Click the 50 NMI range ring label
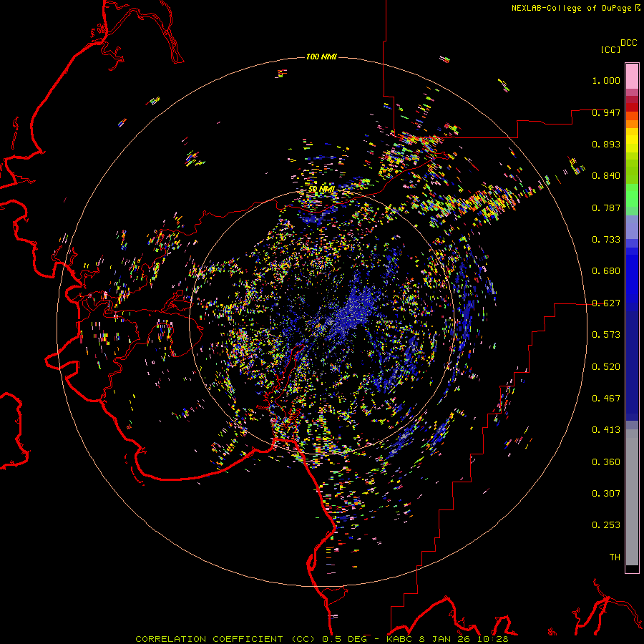This screenshot has height=644, width=644. point(321,189)
